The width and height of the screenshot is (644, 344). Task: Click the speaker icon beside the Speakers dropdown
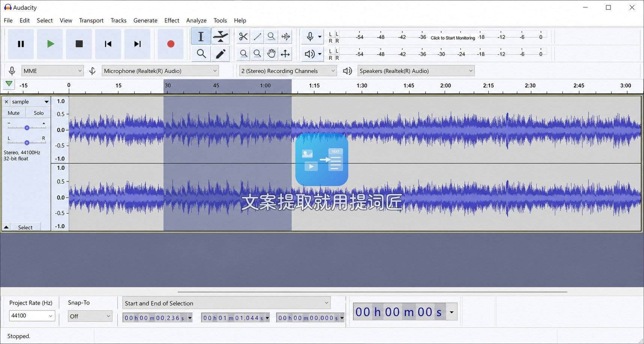tap(348, 71)
